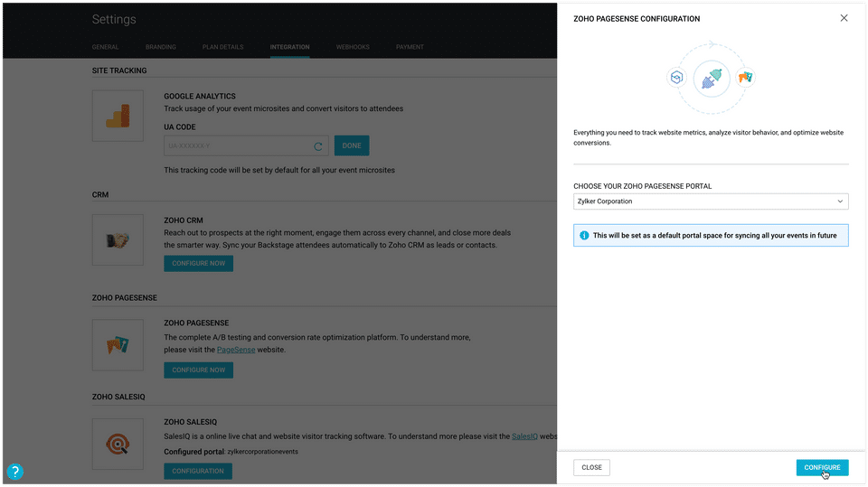The width and height of the screenshot is (868, 487).
Task: Switch to the Branding tab
Action: [161, 47]
